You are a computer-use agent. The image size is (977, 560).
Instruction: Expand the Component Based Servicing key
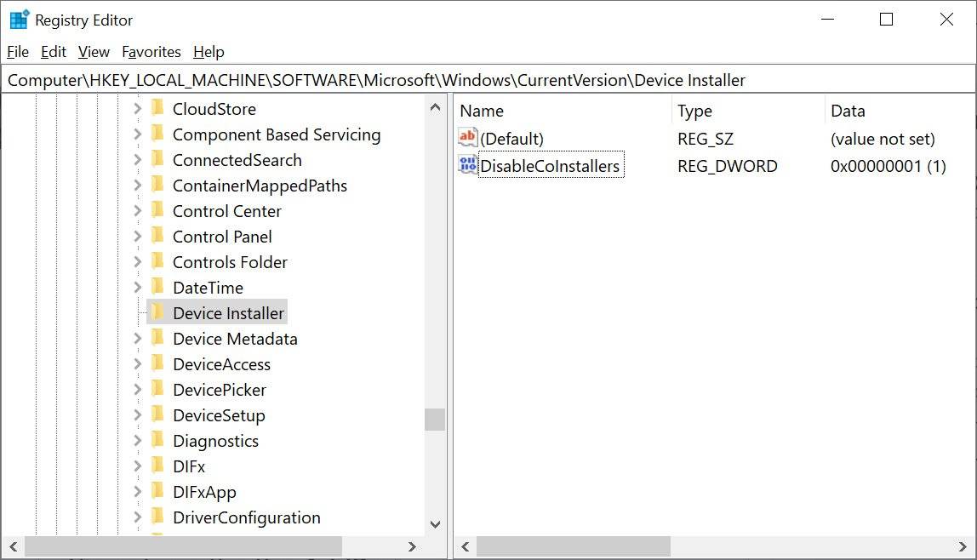point(138,134)
